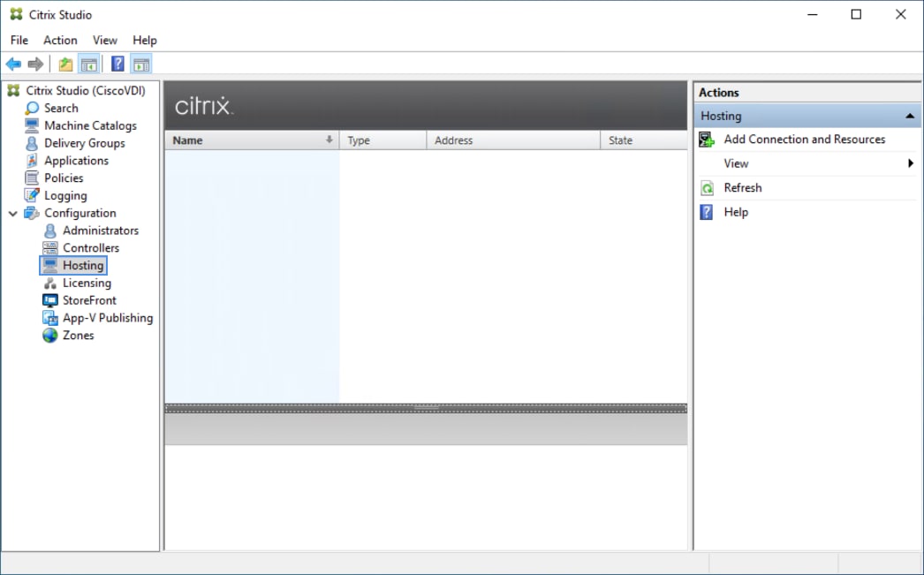Click the Logging icon in tree

(x=32, y=195)
